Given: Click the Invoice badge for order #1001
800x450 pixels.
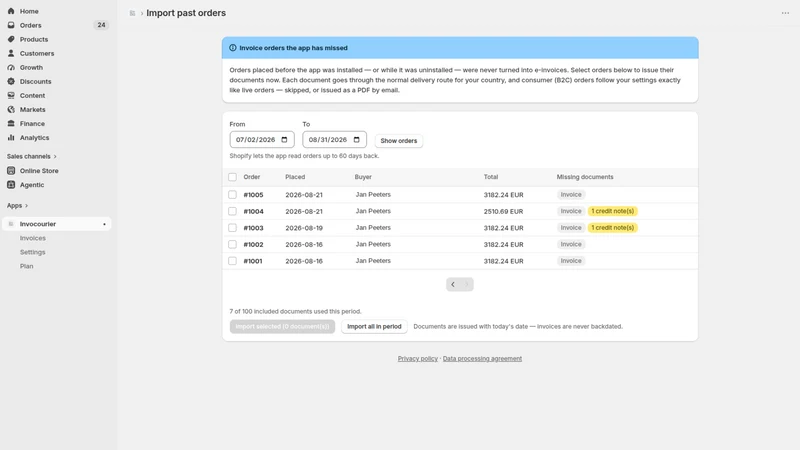Looking at the screenshot, I should click(x=571, y=261).
